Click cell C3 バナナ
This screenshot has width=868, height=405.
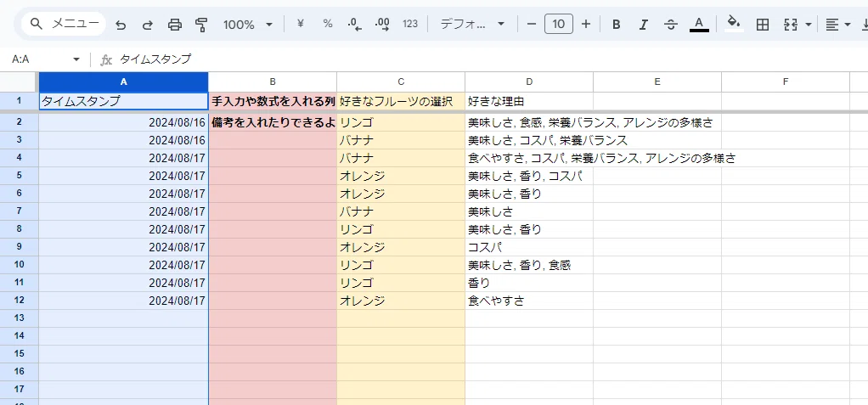tap(401, 141)
